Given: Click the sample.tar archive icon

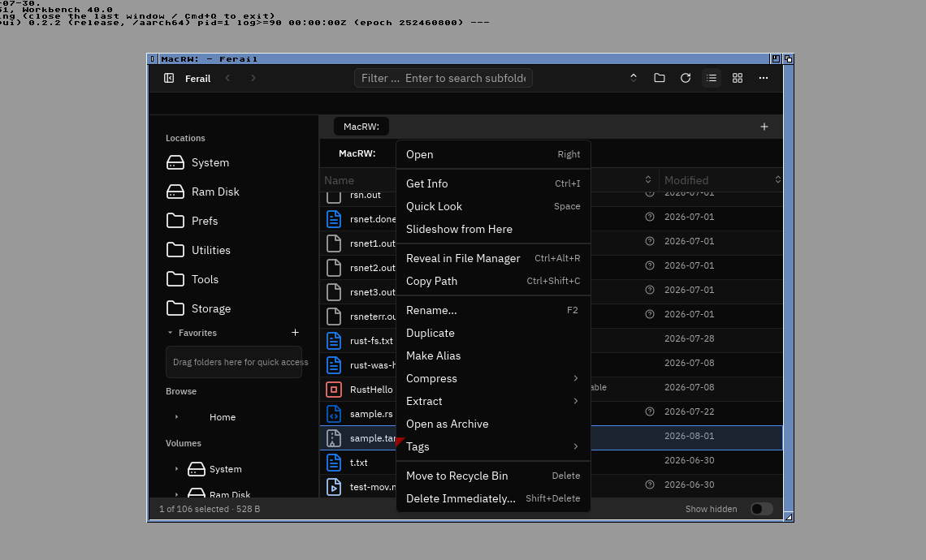Looking at the screenshot, I should coord(334,437).
